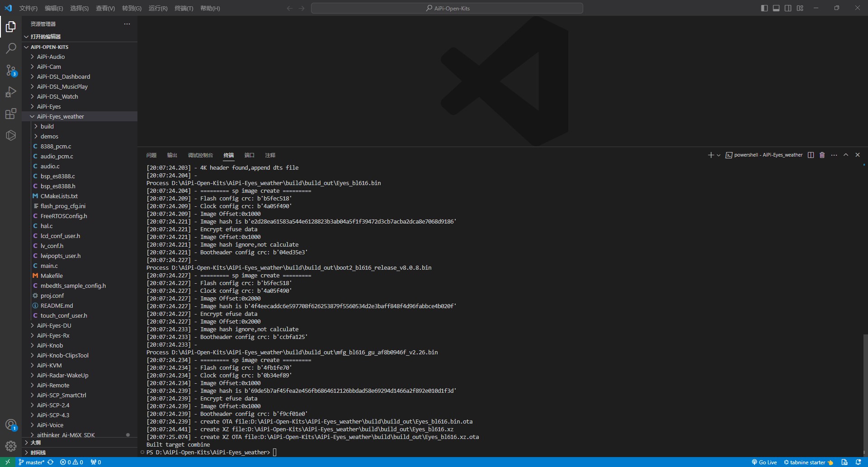Synchronize changes icon in status bar

(51, 462)
